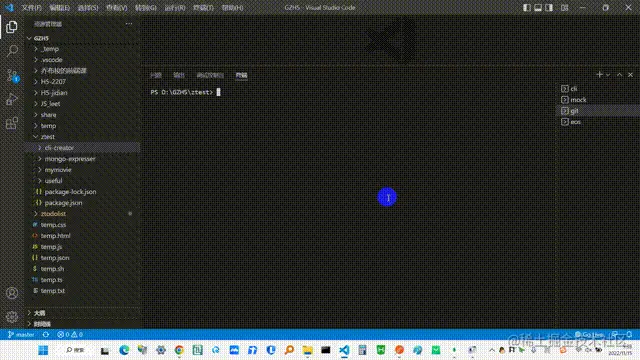Open errors and warnings count in status bar
640x360 pixels.
(x=70, y=334)
